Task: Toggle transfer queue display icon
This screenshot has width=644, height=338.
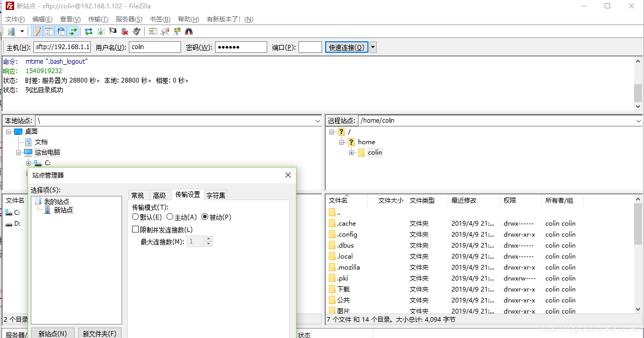Action: click(x=73, y=31)
